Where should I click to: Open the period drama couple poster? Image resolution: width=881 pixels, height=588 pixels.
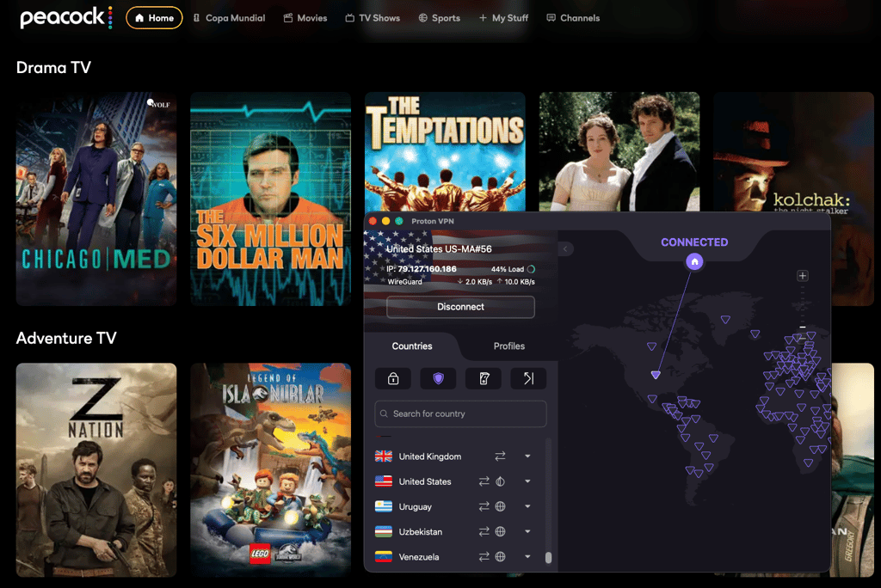619,151
